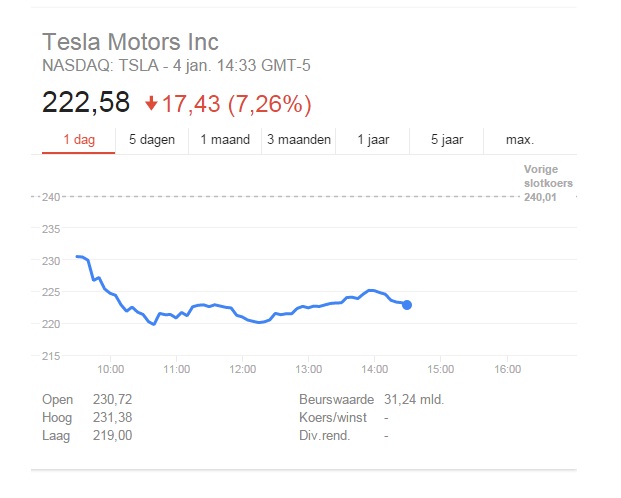Click the 12:00 time axis label
621x498 pixels.
(243, 369)
